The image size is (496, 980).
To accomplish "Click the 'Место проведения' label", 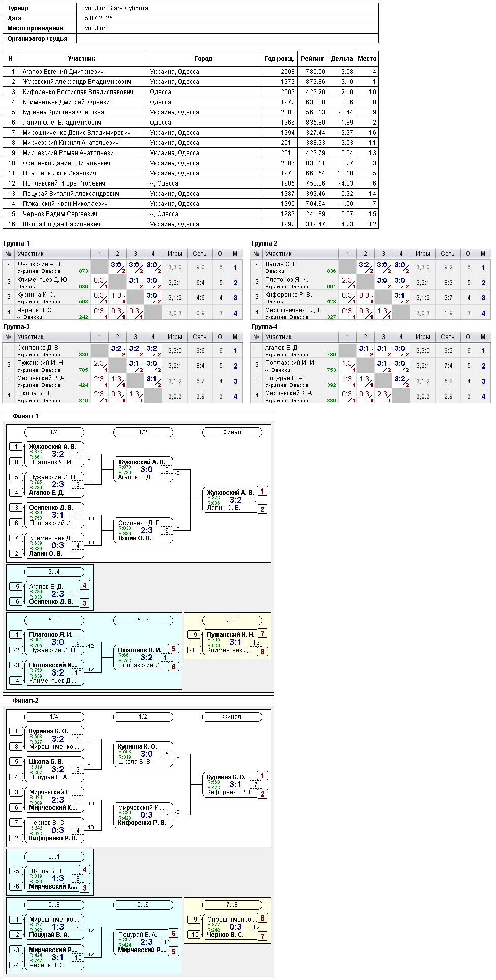I will pos(36,28).
